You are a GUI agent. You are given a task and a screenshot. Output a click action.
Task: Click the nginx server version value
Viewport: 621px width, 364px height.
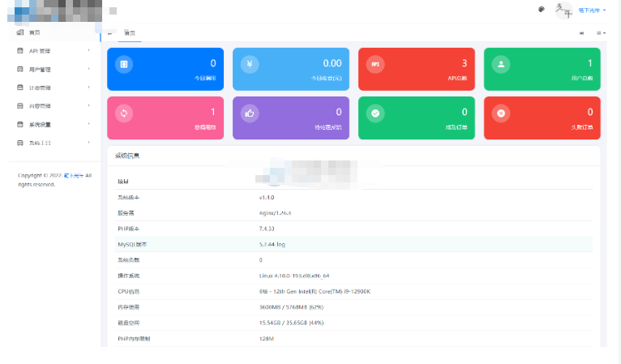tap(275, 213)
